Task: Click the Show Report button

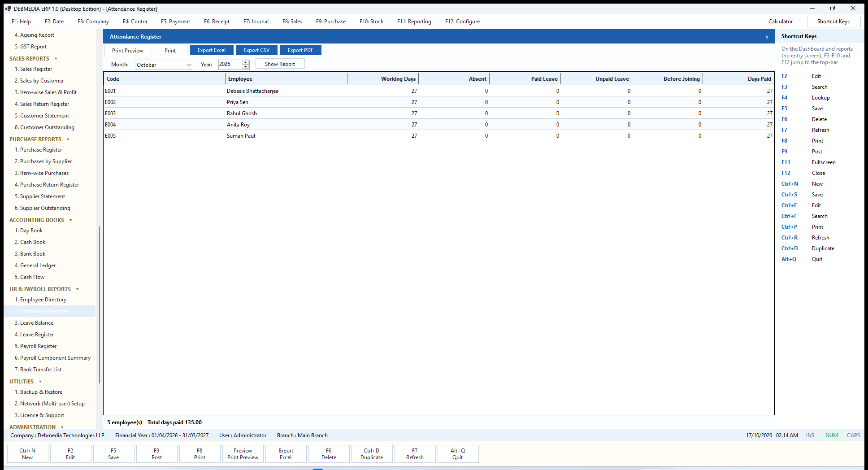Action: click(x=280, y=64)
